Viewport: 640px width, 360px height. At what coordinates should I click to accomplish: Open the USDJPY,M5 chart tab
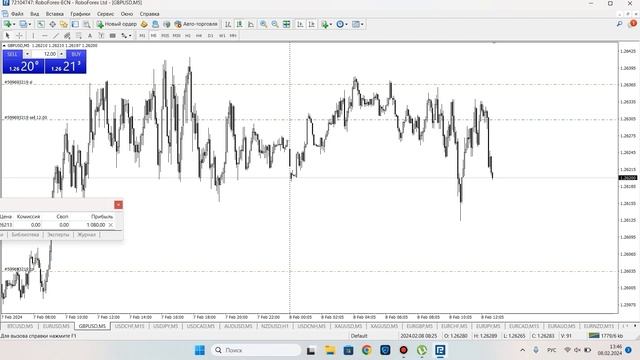165,326
